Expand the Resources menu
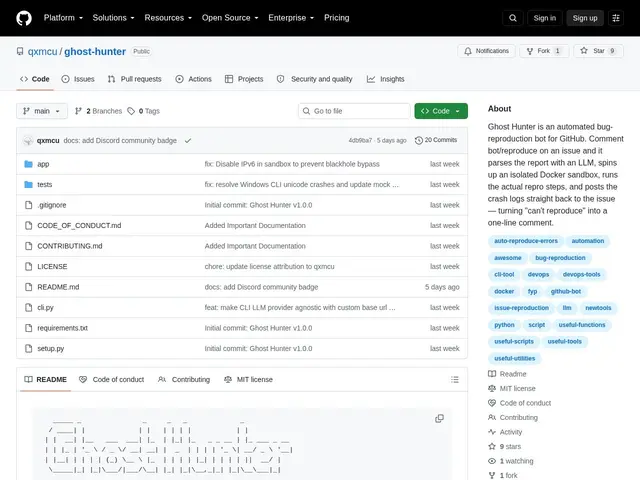This screenshot has height=480, width=640. click(x=168, y=18)
